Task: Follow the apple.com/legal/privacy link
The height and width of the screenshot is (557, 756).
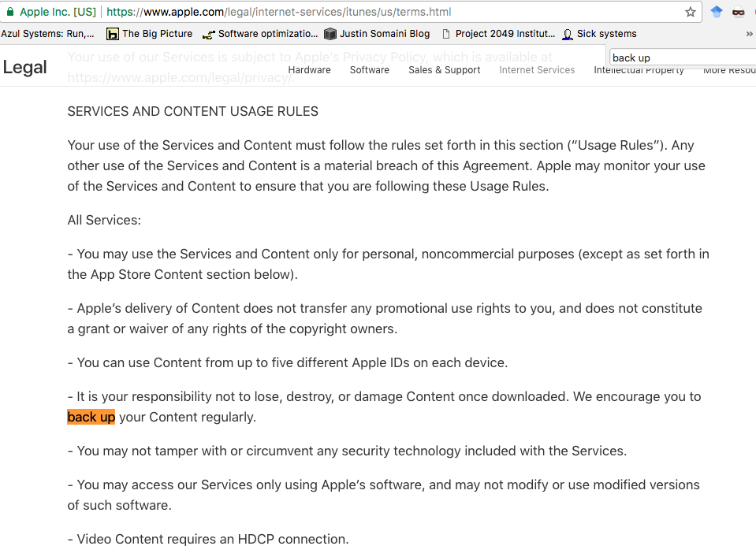Action: pyautogui.click(x=181, y=77)
